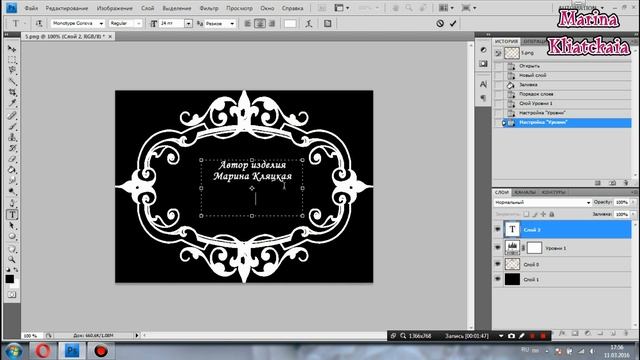Screen dimensions: 640x360
Task: Open the Opacity slider arrow
Action: [x=633, y=202]
